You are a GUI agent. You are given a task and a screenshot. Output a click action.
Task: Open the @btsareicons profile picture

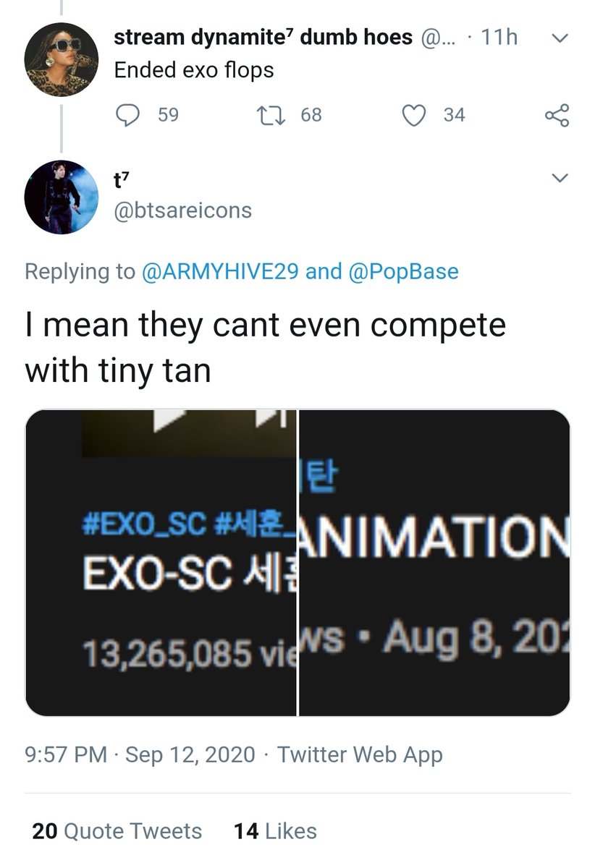point(61,197)
